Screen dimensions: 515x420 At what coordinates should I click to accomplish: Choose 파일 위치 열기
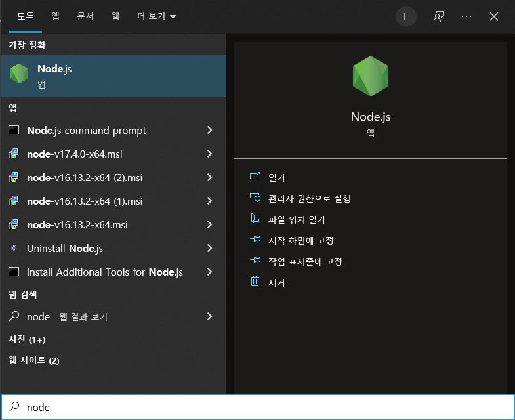[x=297, y=220]
